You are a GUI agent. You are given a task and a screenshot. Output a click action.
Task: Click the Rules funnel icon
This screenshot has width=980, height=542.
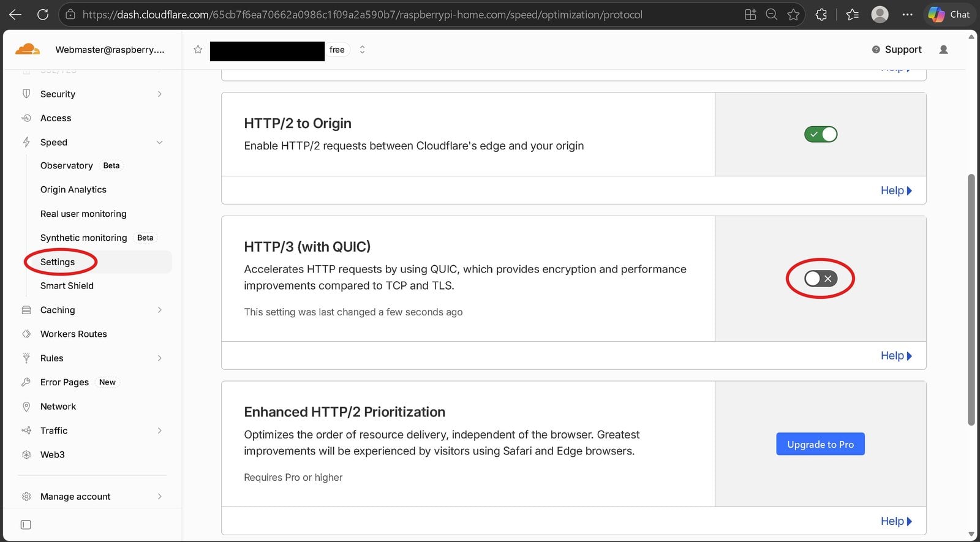pyautogui.click(x=26, y=358)
